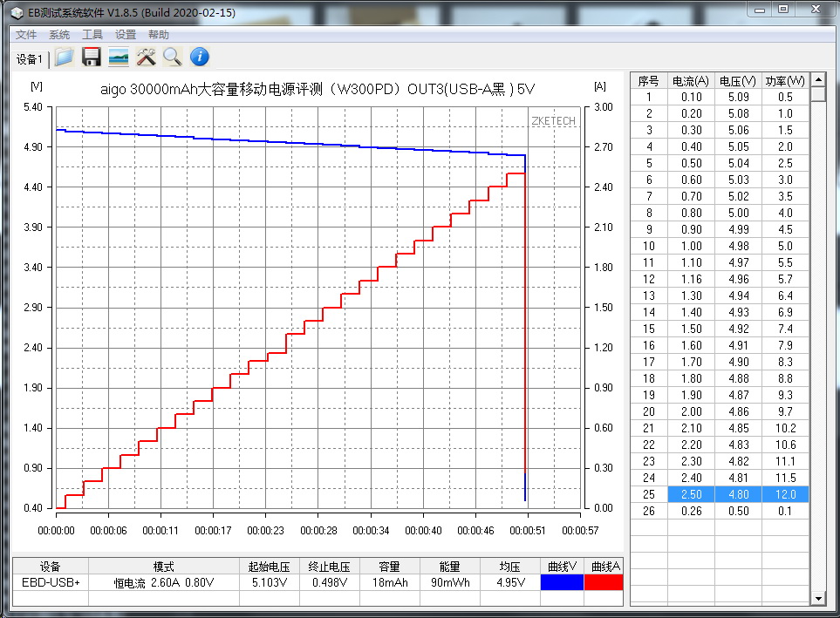Image resolution: width=840 pixels, height=618 pixels.
Task: Click the 功率(W) column header
Action: pyautogui.click(x=784, y=80)
